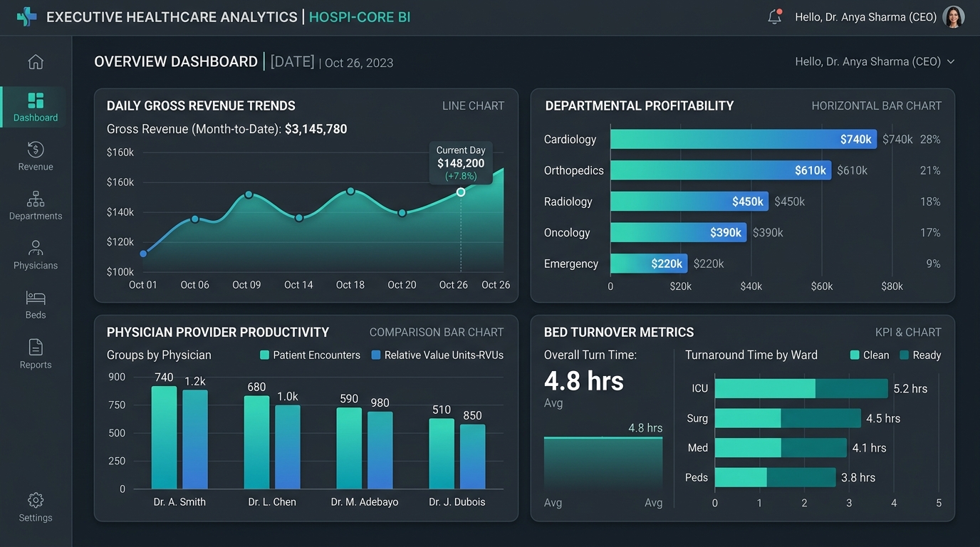Click the Current Day $148,200 tooltip
This screenshot has height=547, width=980.
(x=460, y=163)
